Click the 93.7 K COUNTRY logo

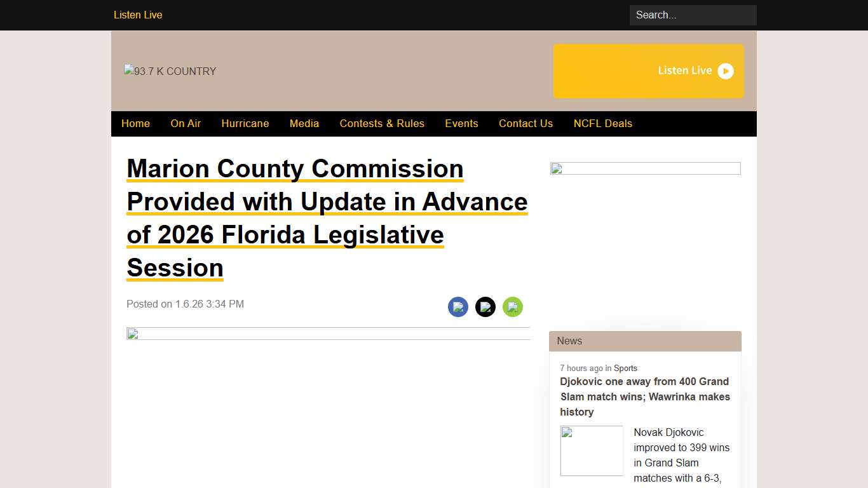(170, 71)
